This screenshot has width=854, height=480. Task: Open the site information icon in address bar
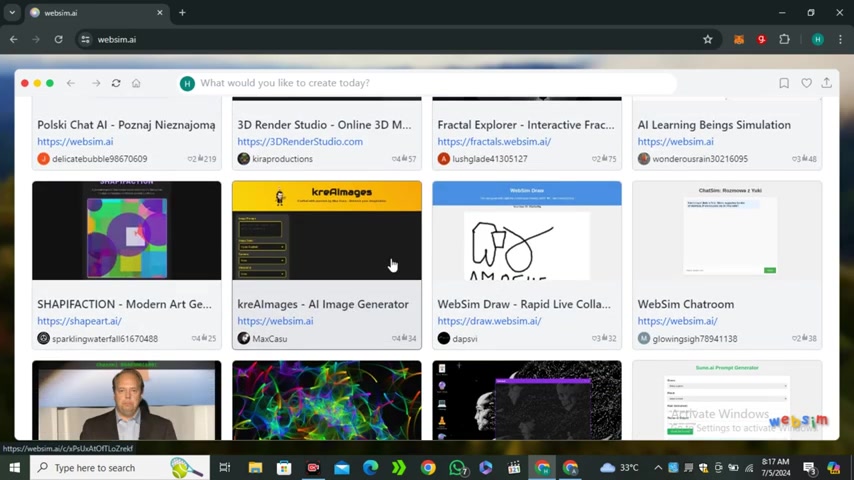point(86,39)
